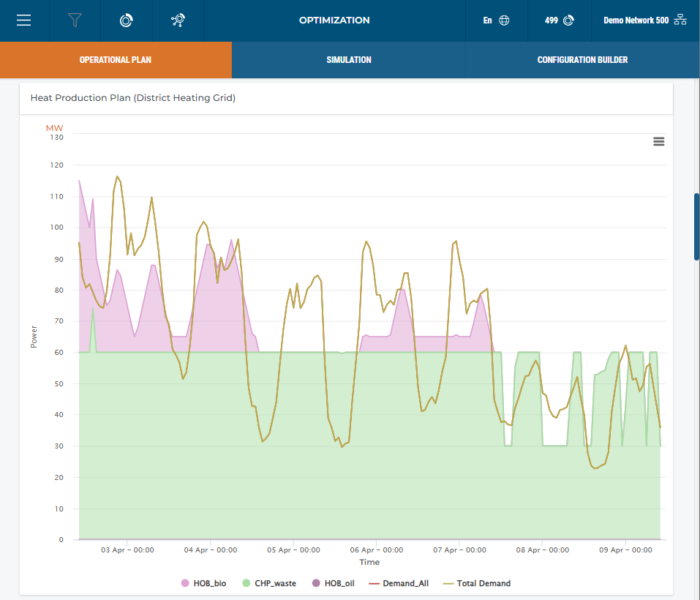The width and height of the screenshot is (700, 600).
Task: Click the circular gauge icon in the top bar
Action: pyautogui.click(x=126, y=20)
